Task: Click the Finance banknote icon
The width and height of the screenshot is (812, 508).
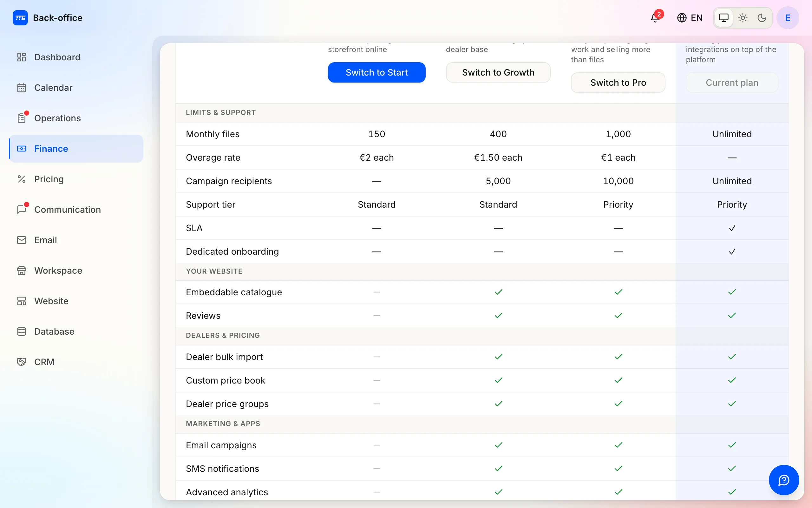Action: [22, 149]
